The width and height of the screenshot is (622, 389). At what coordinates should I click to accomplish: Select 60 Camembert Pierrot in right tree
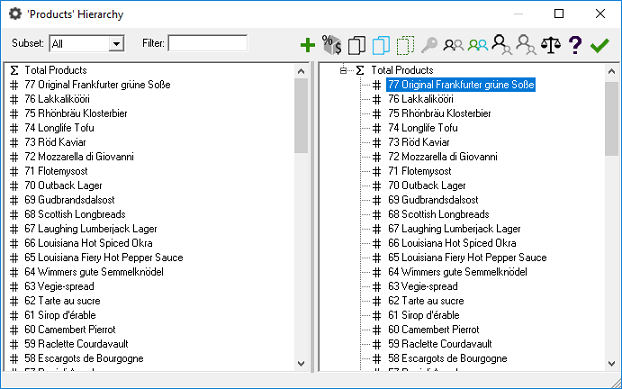pos(434,330)
